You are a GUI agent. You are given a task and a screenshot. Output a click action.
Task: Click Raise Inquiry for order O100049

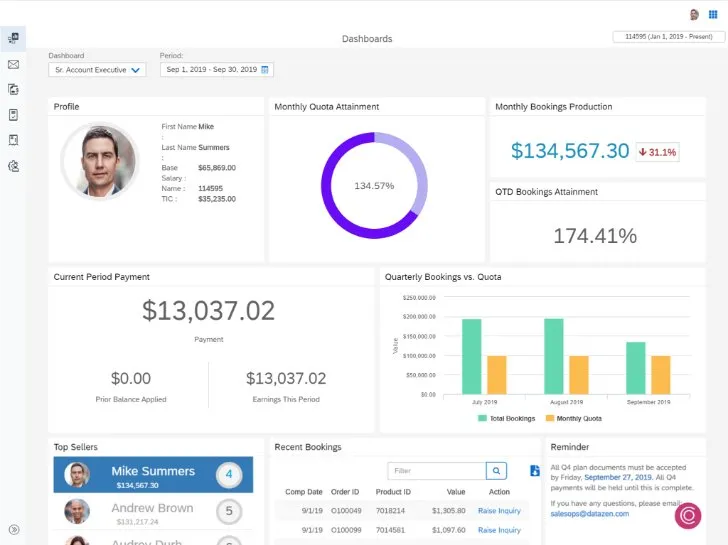click(x=499, y=511)
